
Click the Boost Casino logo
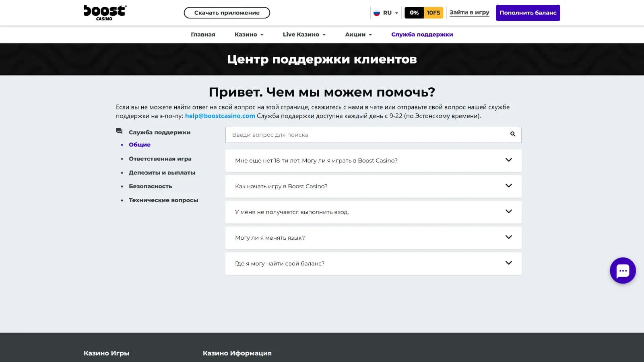105,13
